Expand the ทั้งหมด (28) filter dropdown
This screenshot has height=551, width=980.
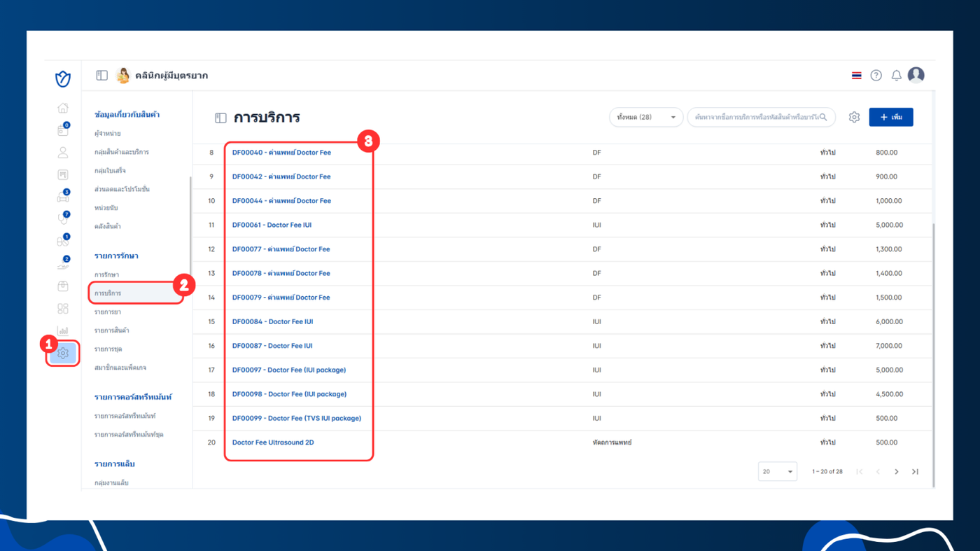646,117
